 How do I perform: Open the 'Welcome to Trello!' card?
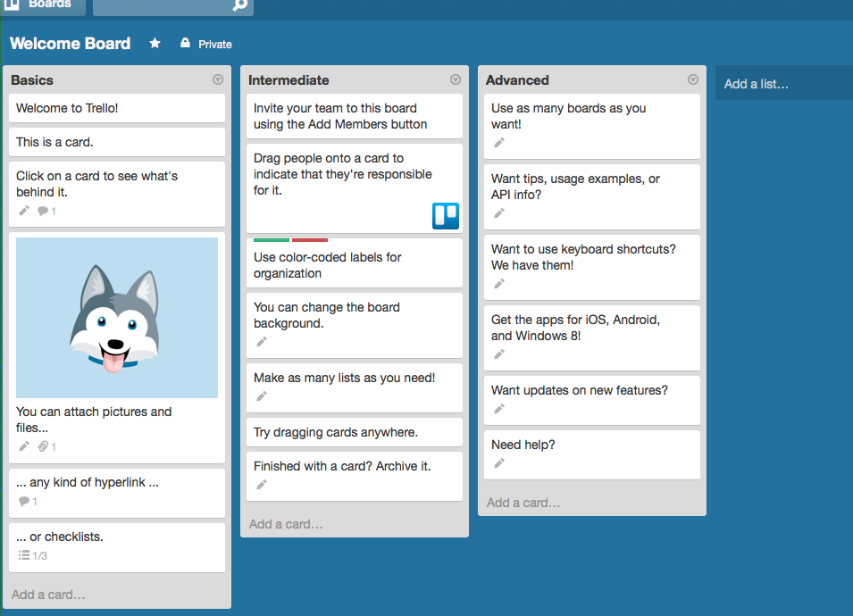point(117,108)
